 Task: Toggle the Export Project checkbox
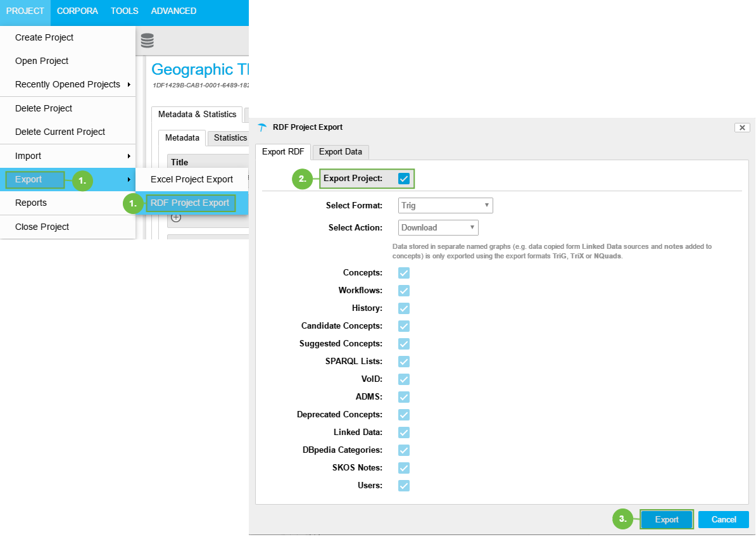tap(404, 179)
